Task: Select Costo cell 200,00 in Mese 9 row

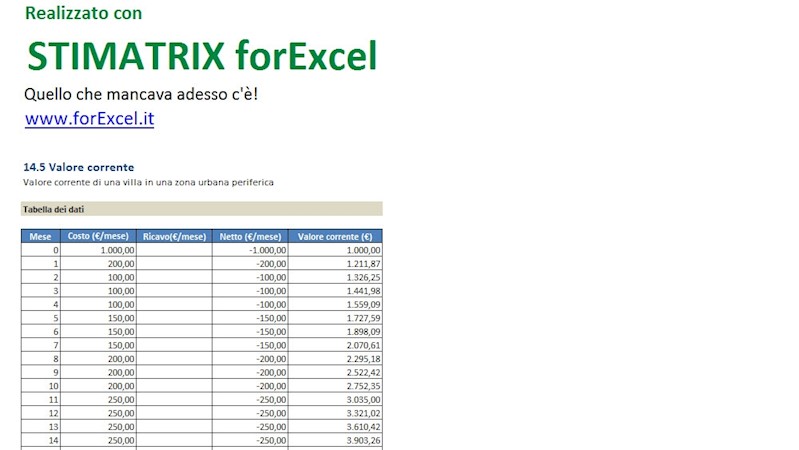Action: [x=98, y=373]
